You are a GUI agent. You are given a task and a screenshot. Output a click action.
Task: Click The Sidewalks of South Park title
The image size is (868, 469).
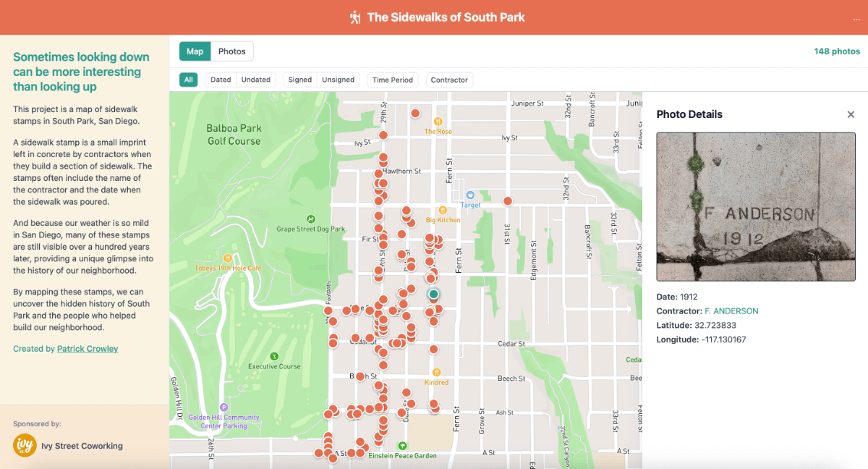tap(446, 17)
